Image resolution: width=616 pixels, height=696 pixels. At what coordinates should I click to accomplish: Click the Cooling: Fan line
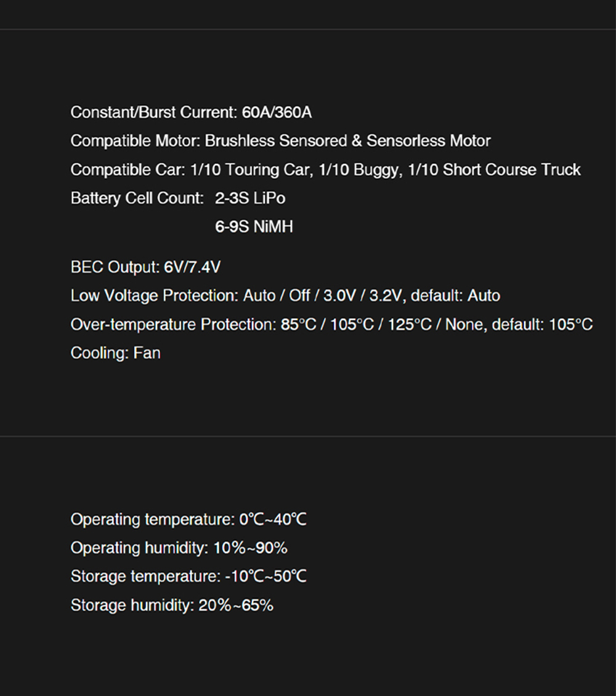[x=116, y=353]
